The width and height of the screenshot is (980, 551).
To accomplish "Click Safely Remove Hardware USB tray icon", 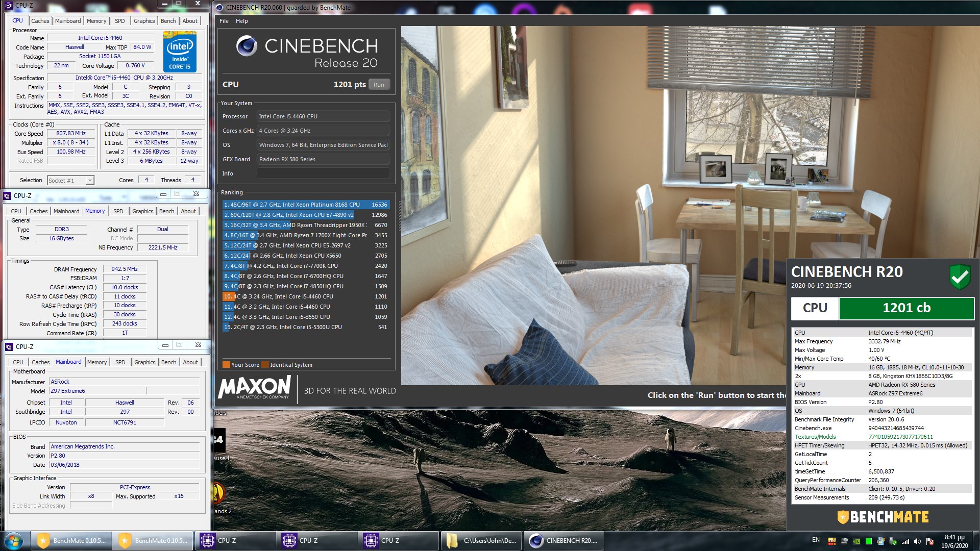I will [893, 541].
